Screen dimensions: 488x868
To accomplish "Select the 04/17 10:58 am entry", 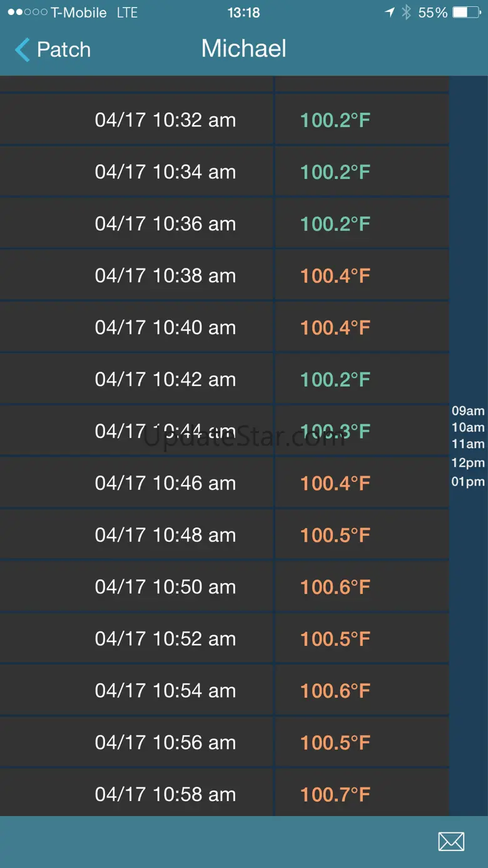I will pyautogui.click(x=225, y=794).
